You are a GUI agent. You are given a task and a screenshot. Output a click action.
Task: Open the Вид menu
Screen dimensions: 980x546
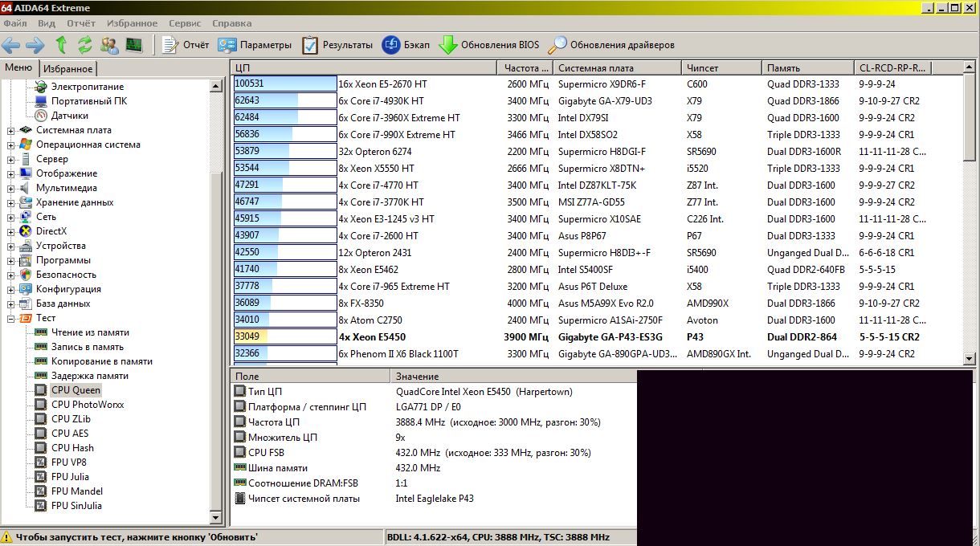pyautogui.click(x=47, y=24)
